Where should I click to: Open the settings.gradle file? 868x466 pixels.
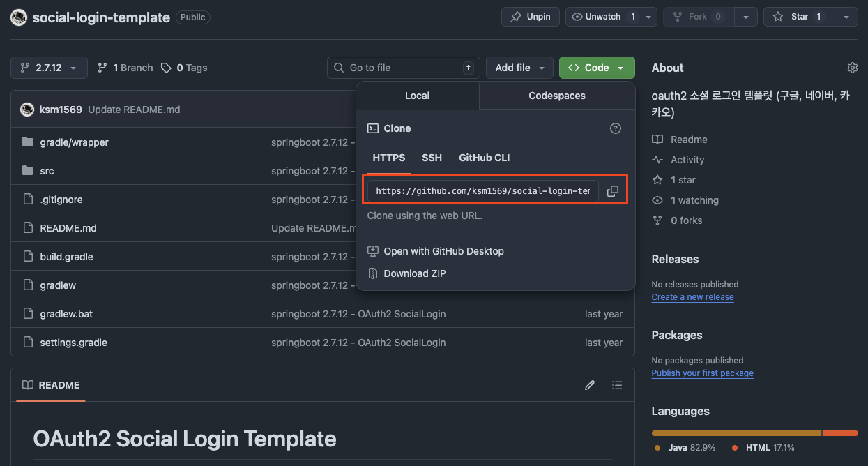pos(73,343)
